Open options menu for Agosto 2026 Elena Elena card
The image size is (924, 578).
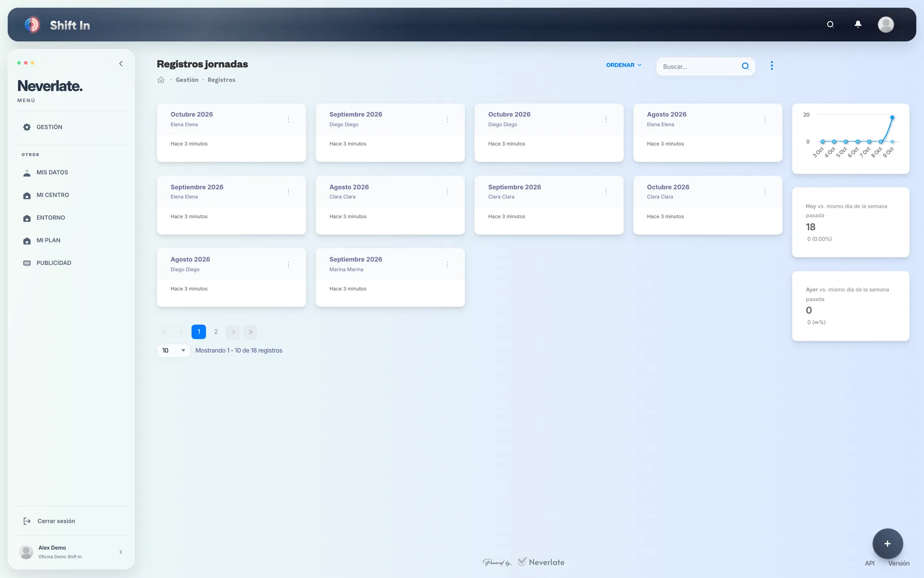(765, 119)
